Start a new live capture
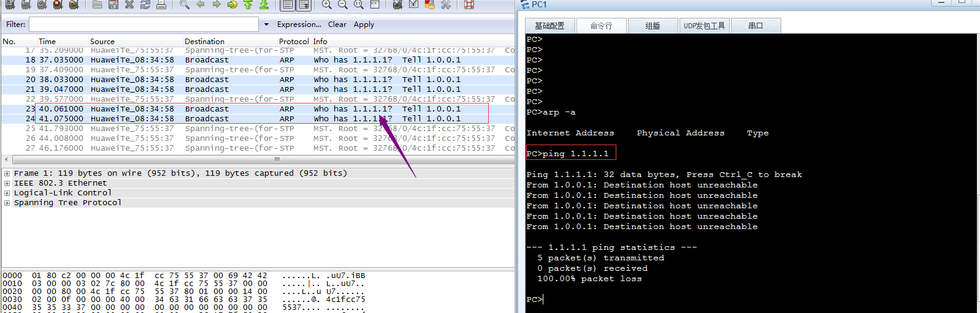The width and height of the screenshot is (980, 313). pyautogui.click(x=42, y=5)
